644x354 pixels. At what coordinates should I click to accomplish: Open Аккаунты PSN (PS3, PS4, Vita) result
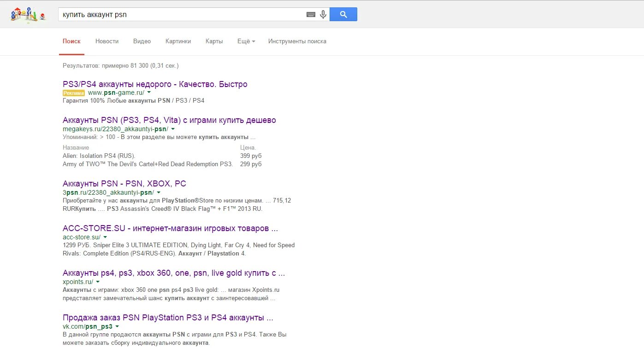[x=169, y=120]
